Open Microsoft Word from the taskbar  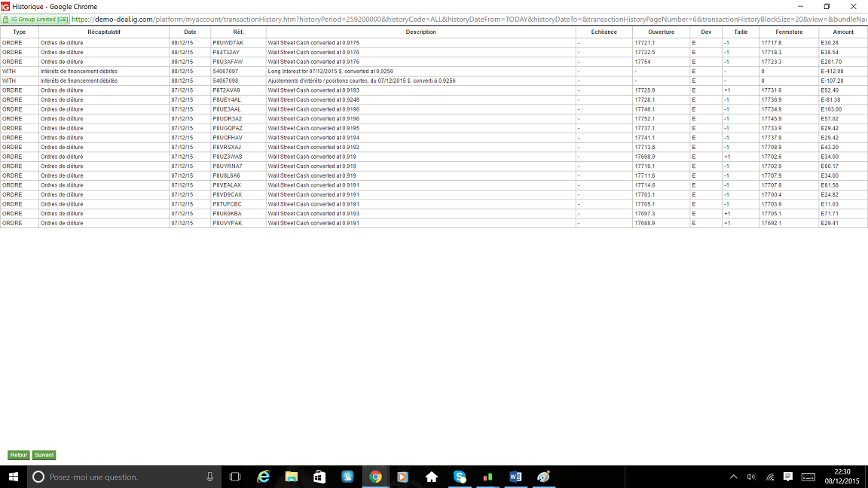pos(515,477)
